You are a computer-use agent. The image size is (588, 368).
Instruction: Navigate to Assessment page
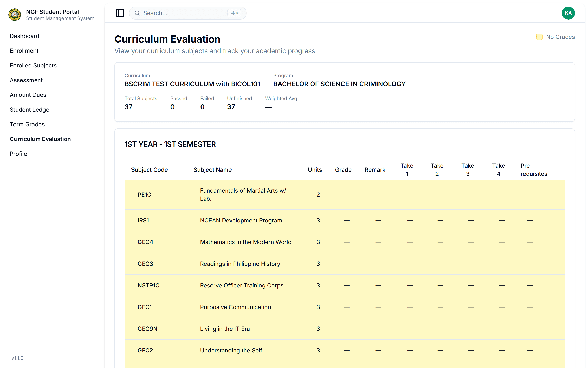click(x=26, y=80)
